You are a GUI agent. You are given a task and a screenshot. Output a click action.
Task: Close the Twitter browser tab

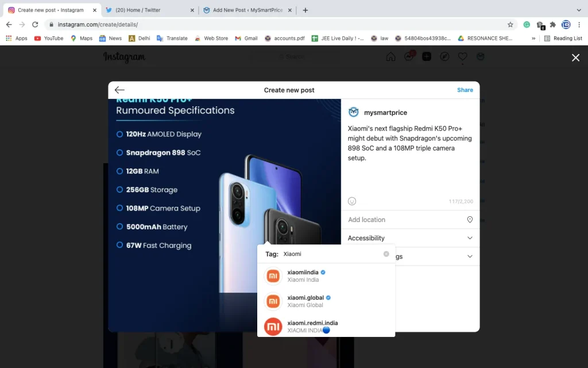pyautogui.click(x=192, y=10)
